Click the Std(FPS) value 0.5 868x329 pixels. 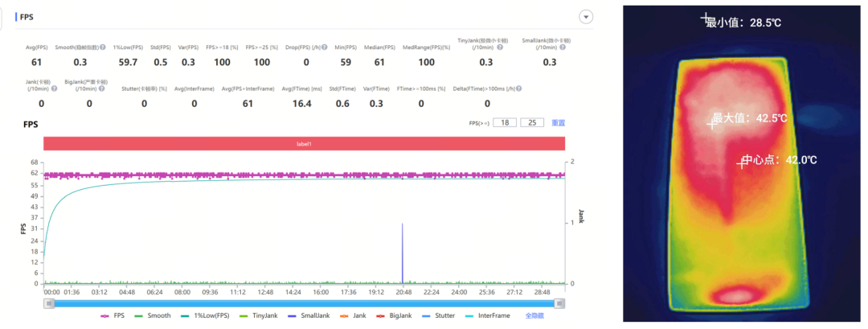coord(161,62)
